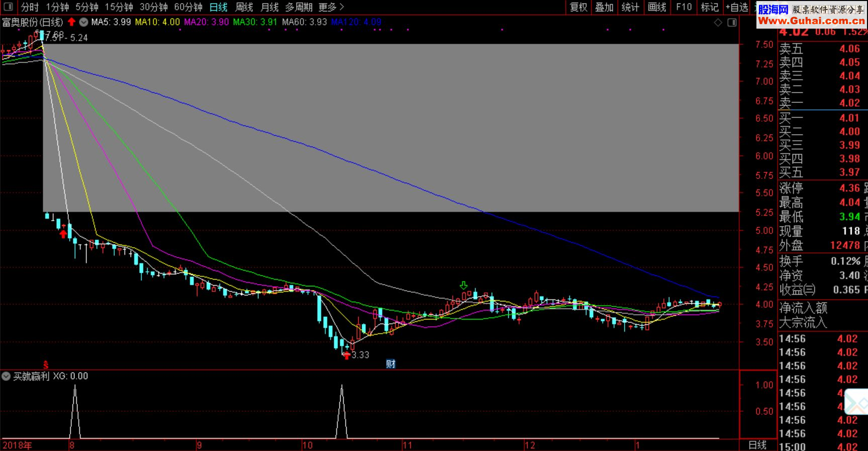The height and width of the screenshot is (451, 868).
Task: Click the 标记 mark button
Action: click(x=710, y=7)
